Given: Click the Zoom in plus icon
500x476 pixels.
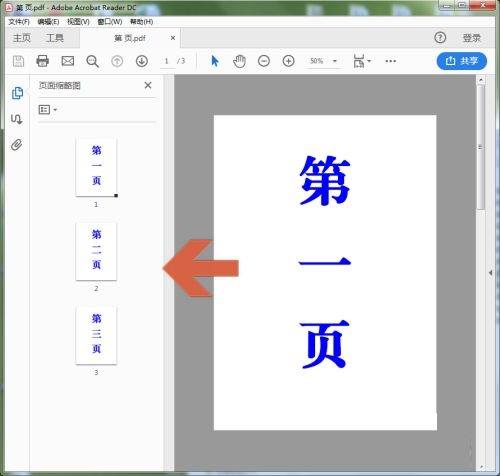Looking at the screenshot, I should tap(288, 61).
